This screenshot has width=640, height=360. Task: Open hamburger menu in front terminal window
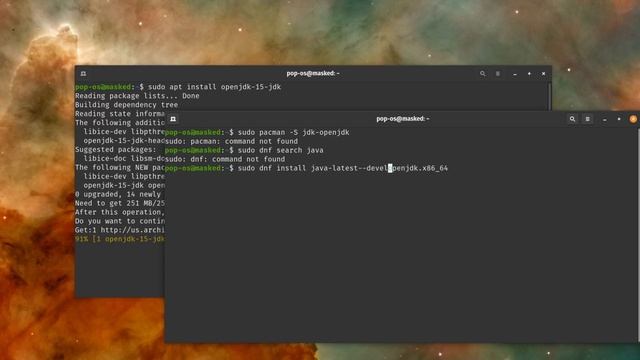pos(587,119)
